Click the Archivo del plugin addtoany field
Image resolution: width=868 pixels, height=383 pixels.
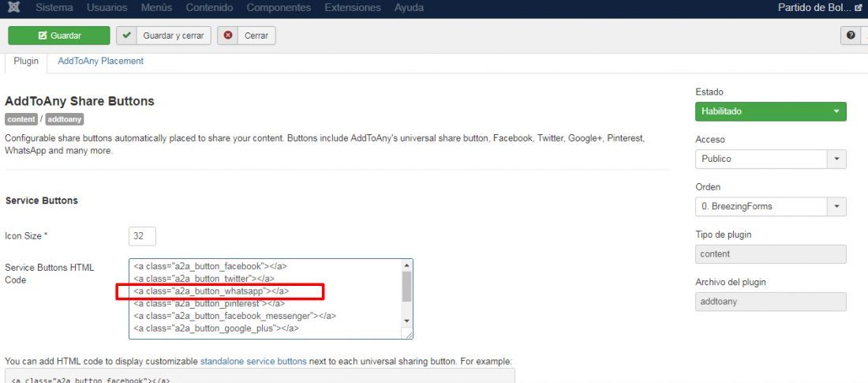(x=771, y=302)
